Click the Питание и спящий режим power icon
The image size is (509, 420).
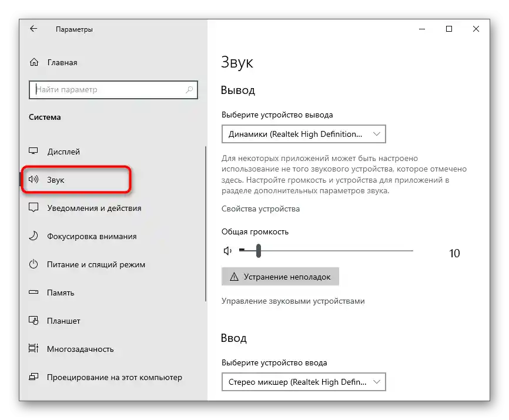pyautogui.click(x=34, y=264)
